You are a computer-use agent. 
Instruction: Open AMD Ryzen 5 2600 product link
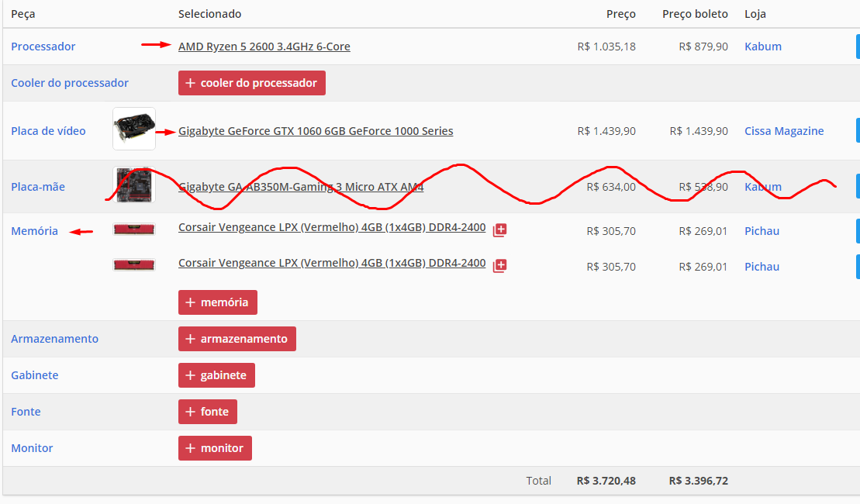click(x=264, y=47)
